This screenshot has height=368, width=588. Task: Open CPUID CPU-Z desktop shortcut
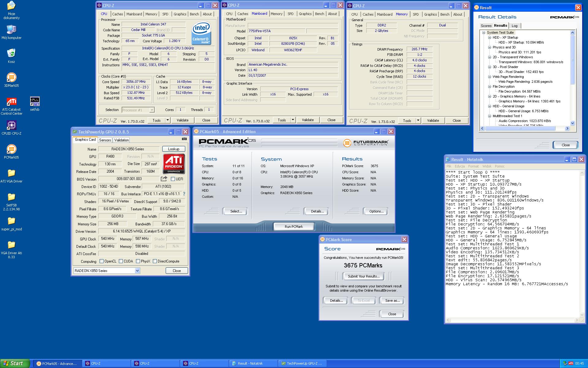11,128
